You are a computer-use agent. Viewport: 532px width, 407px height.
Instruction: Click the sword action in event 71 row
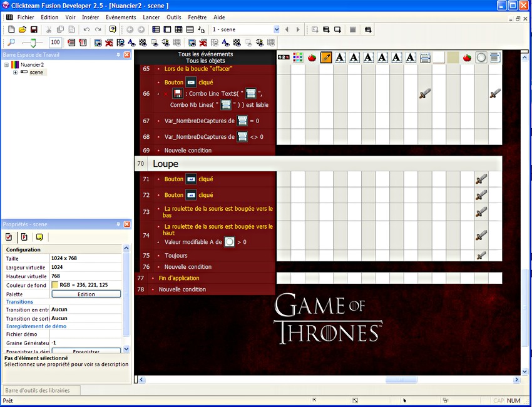tap(481, 179)
